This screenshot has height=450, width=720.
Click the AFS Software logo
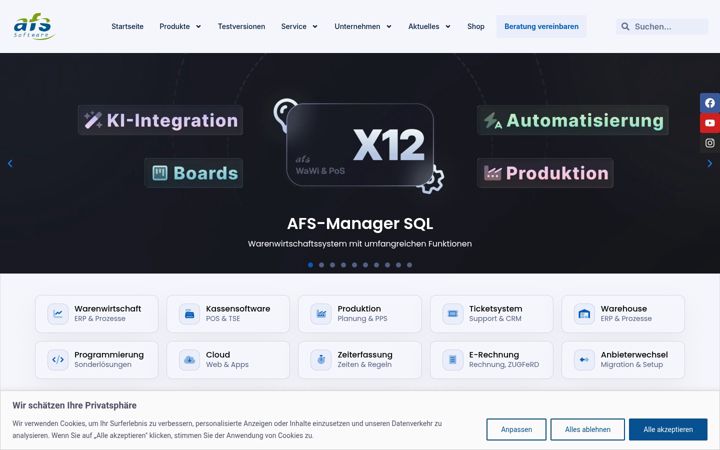coord(34,26)
